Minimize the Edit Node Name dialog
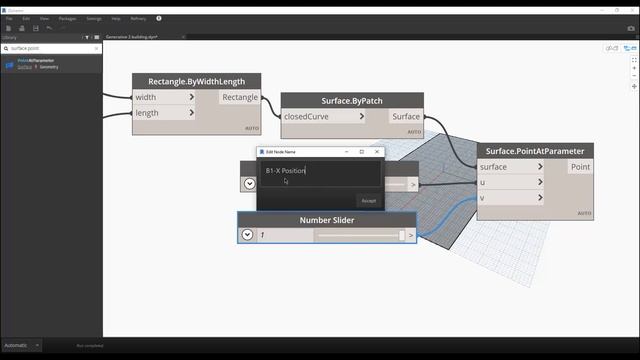 coord(347,152)
